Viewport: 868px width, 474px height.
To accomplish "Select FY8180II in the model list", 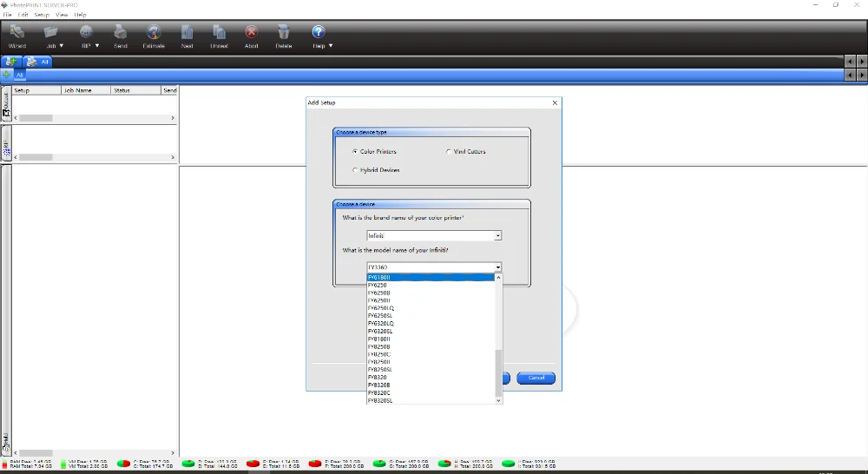I will 431,339.
